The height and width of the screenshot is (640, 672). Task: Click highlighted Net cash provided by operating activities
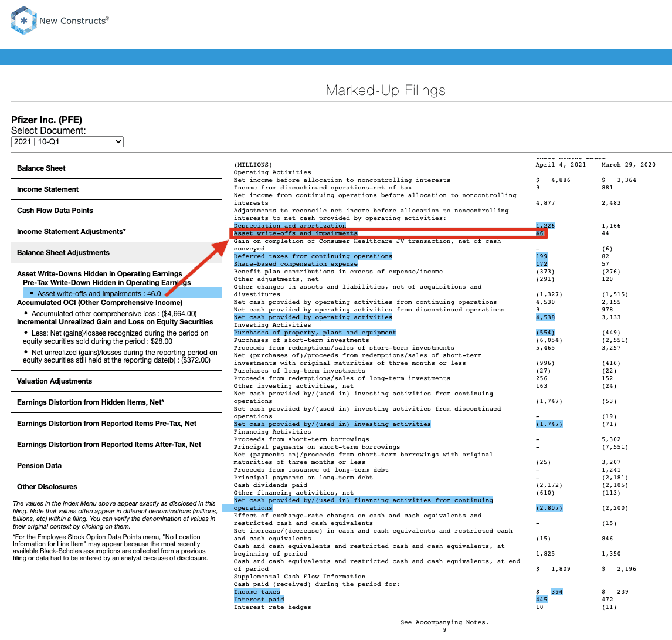(313, 317)
